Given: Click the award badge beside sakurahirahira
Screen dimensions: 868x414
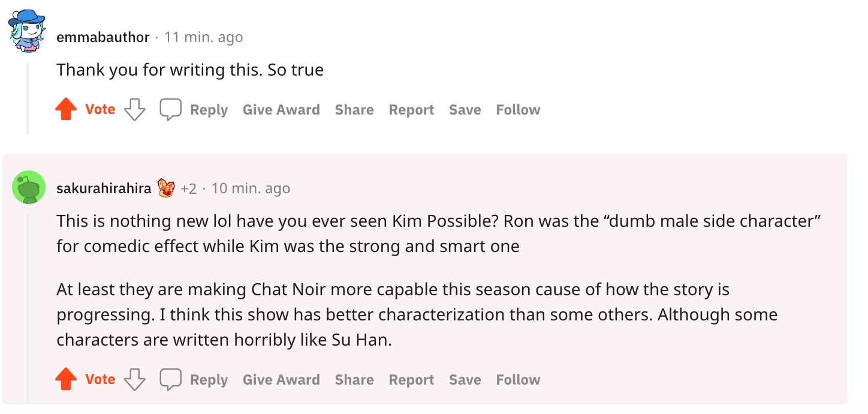Looking at the screenshot, I should (x=165, y=188).
